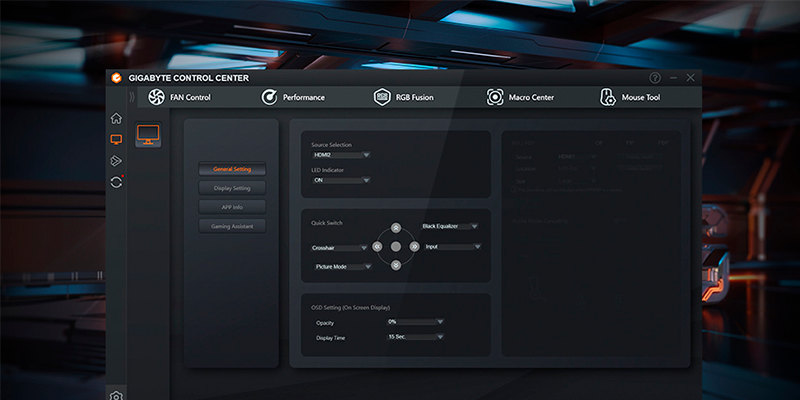
Task: Open the Picture Mode dropdown
Action: (x=343, y=266)
